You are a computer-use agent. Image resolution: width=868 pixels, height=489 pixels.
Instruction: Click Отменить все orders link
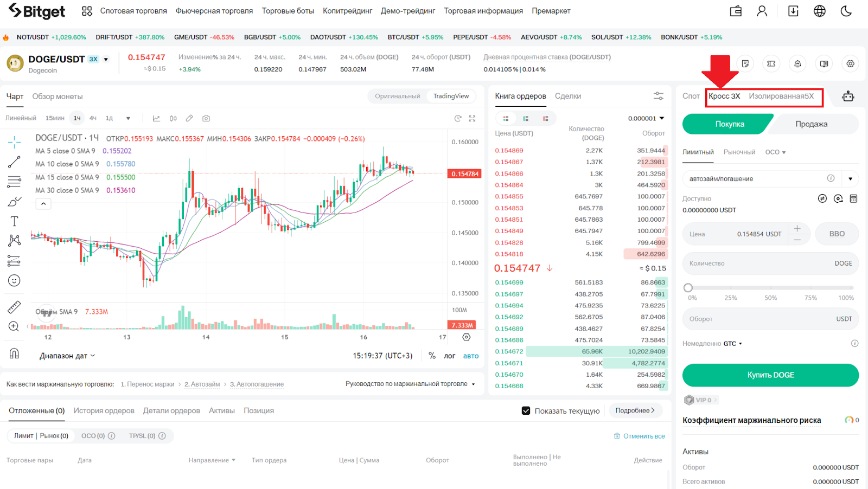639,436
